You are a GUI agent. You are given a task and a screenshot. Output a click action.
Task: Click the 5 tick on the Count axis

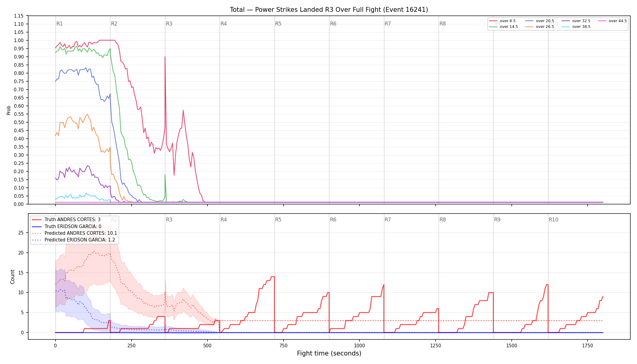tap(22, 312)
